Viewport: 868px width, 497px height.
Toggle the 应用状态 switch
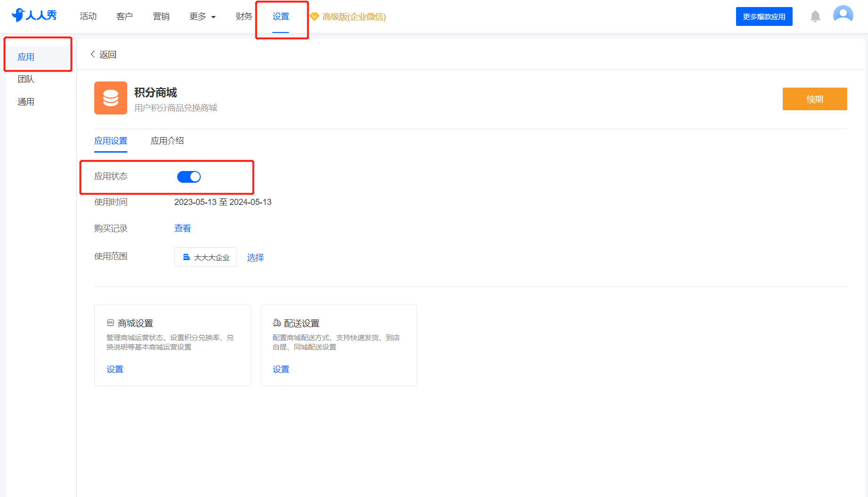(189, 177)
